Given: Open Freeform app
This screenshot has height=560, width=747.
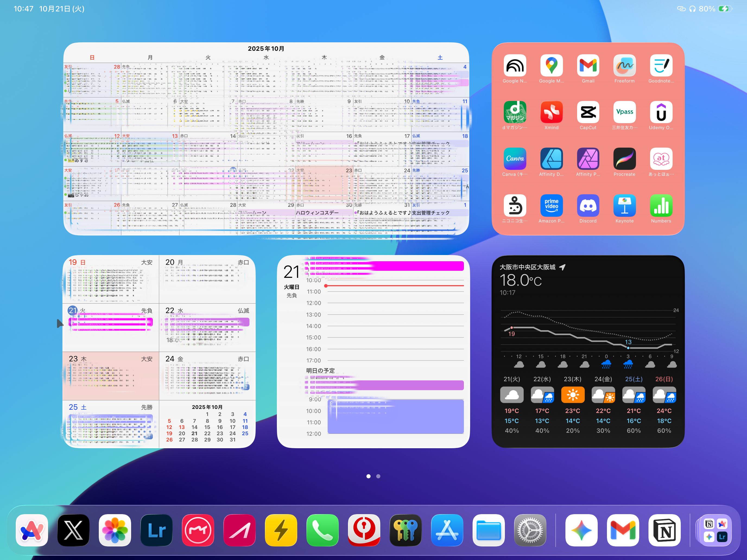Looking at the screenshot, I should (x=624, y=65).
